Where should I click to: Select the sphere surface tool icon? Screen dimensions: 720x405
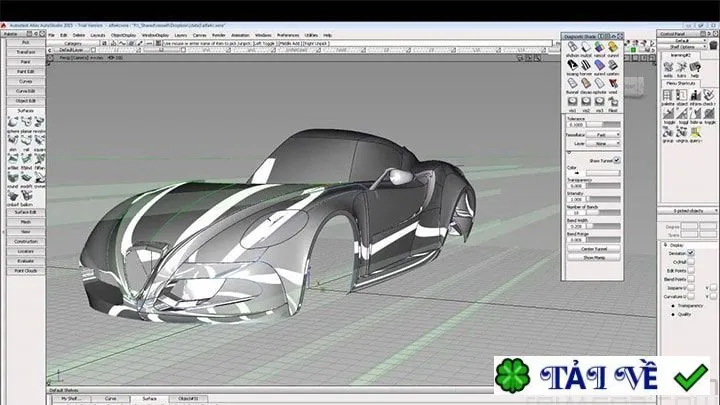[13, 122]
